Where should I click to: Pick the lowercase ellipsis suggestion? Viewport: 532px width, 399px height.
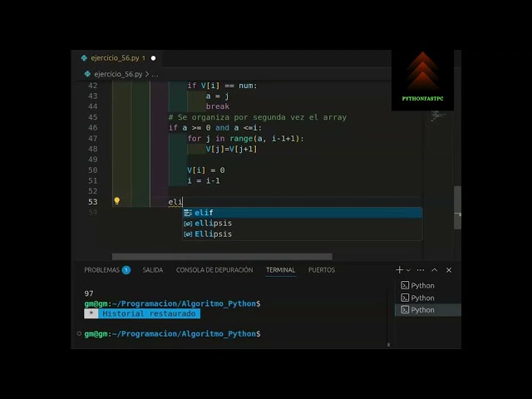coord(303,224)
